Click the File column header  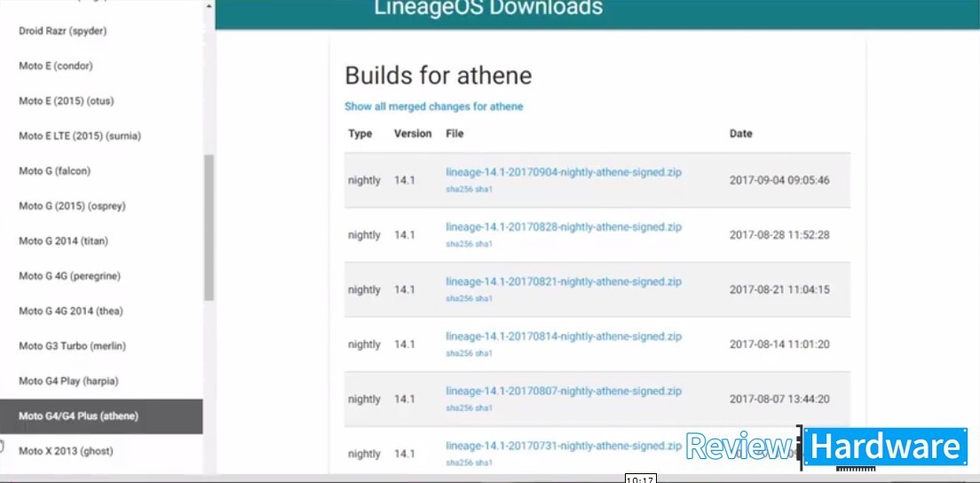click(454, 134)
